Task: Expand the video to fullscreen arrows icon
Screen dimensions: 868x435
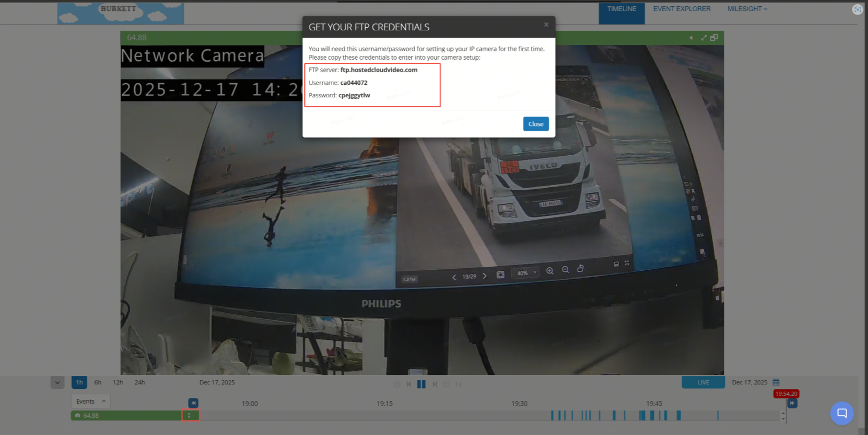Action: click(x=704, y=38)
